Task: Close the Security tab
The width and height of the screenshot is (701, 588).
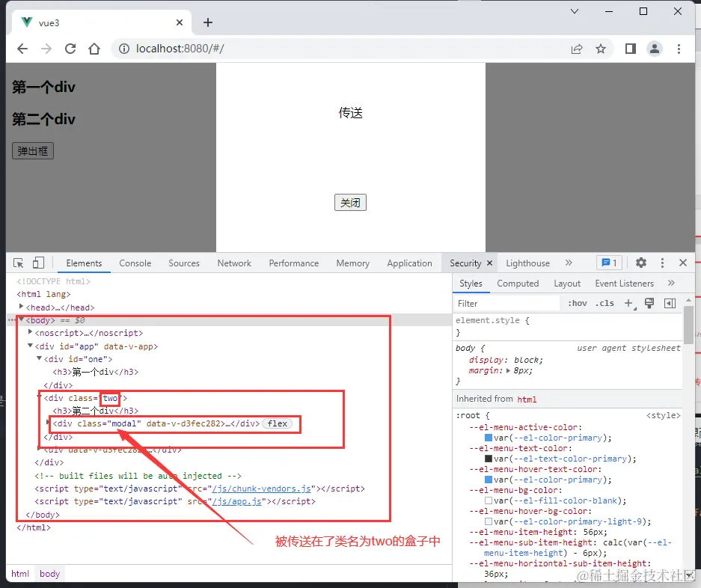Action: tap(489, 263)
